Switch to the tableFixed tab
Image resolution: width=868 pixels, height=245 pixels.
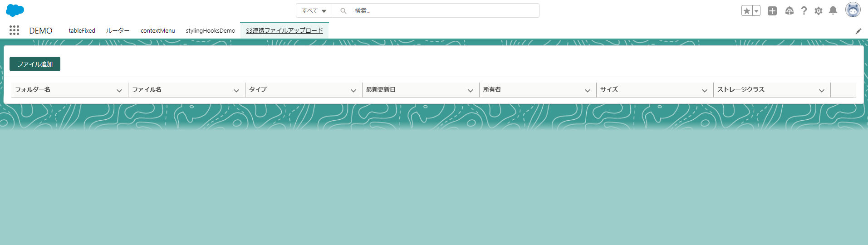tap(82, 31)
